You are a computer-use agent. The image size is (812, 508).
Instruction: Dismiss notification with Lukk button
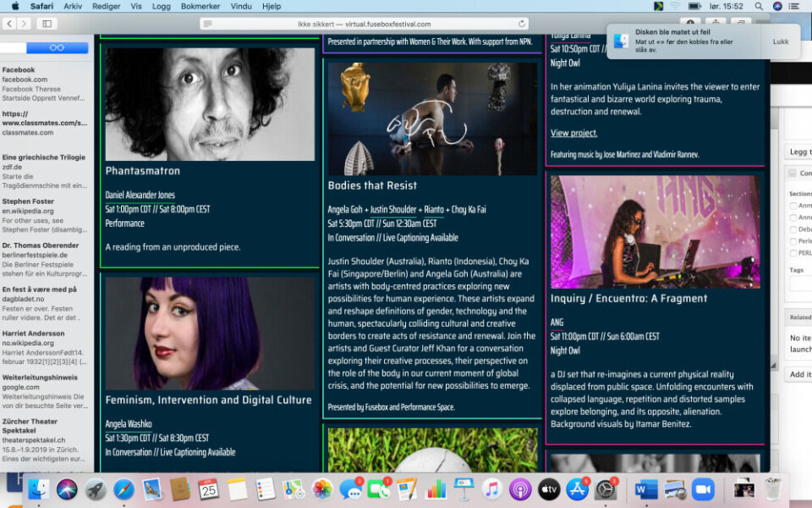click(781, 41)
